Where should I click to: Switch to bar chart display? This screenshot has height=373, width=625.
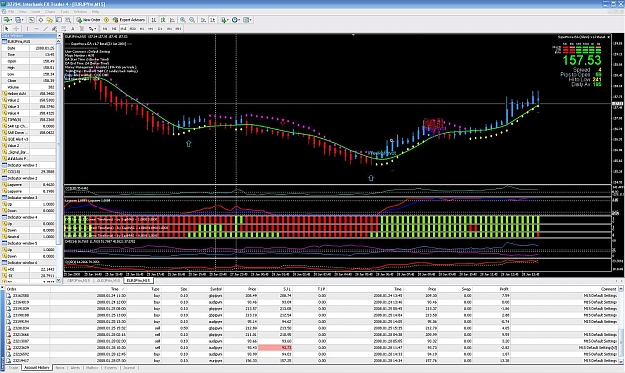point(153,20)
